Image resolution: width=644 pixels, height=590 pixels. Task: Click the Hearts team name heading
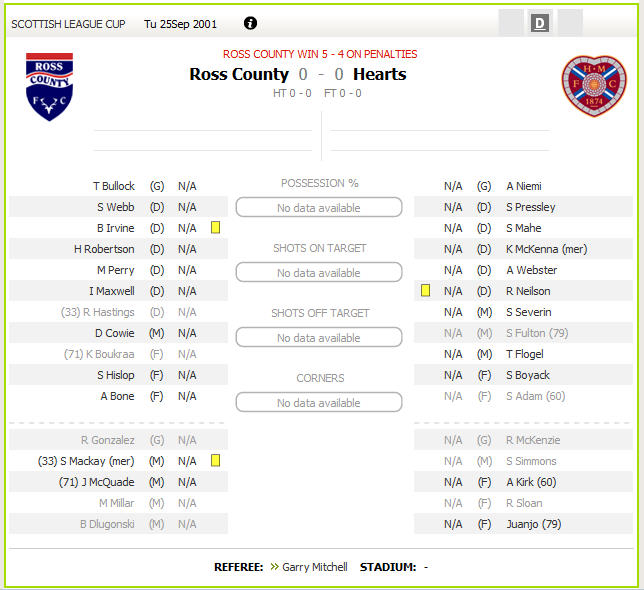tap(380, 74)
